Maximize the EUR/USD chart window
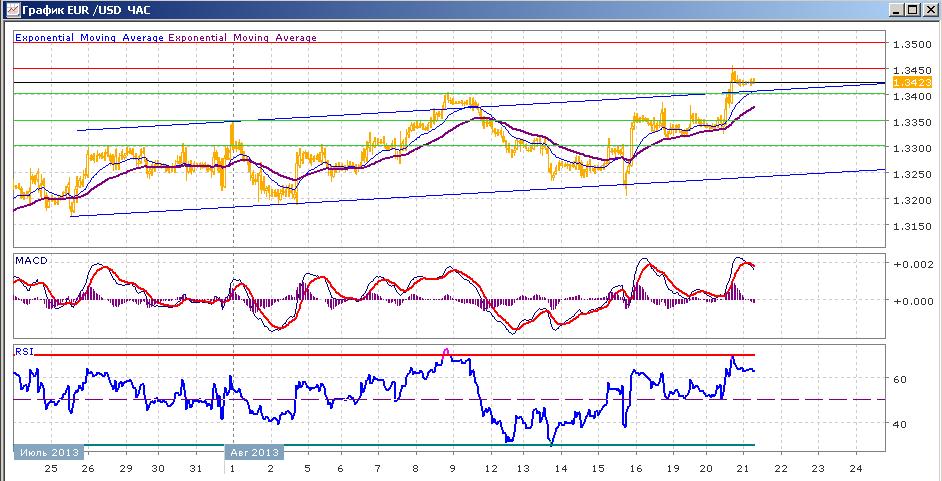942x481 pixels. (x=913, y=10)
